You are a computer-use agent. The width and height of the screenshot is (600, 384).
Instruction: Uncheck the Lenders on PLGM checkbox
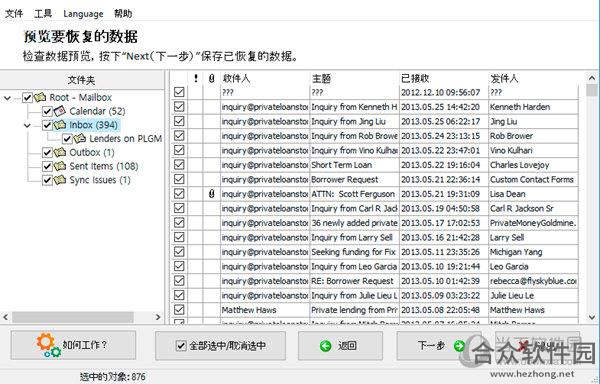pos(67,139)
